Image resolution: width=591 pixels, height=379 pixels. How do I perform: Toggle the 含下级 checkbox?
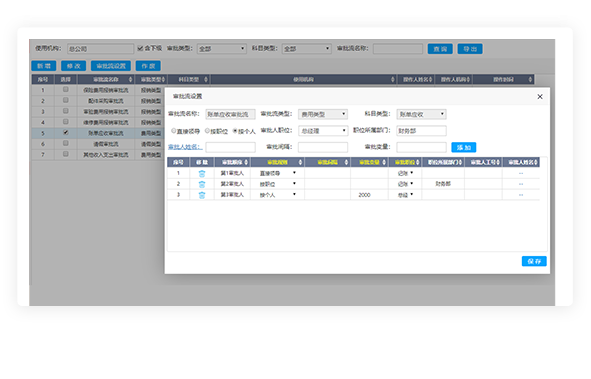140,48
